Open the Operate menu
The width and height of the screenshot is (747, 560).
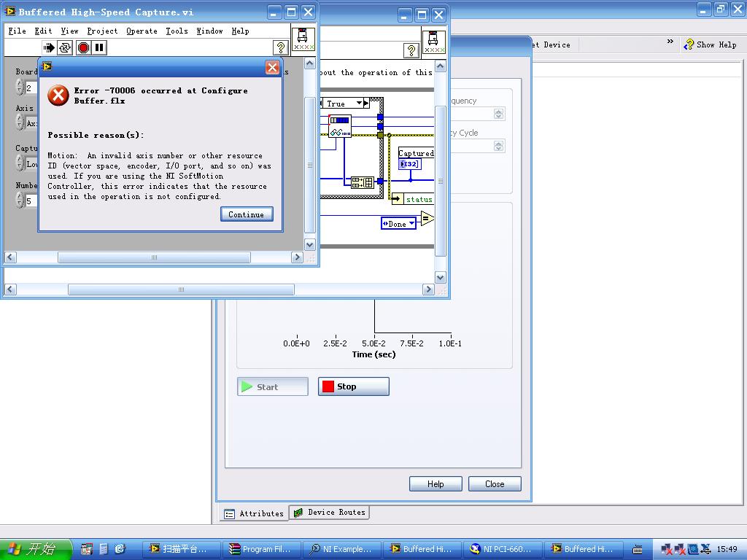(x=142, y=31)
